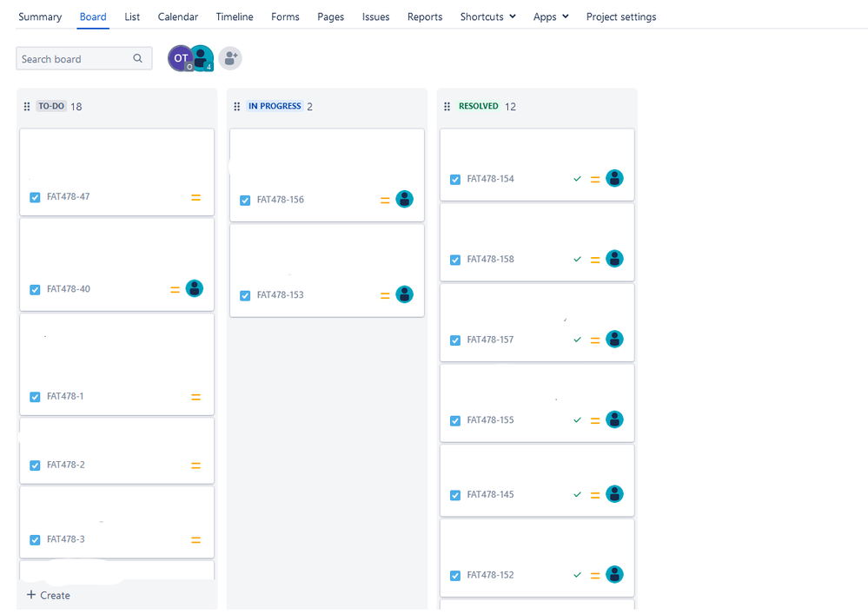
Task: Click the green done checkmark on FAT478-154
Action: 578,179
